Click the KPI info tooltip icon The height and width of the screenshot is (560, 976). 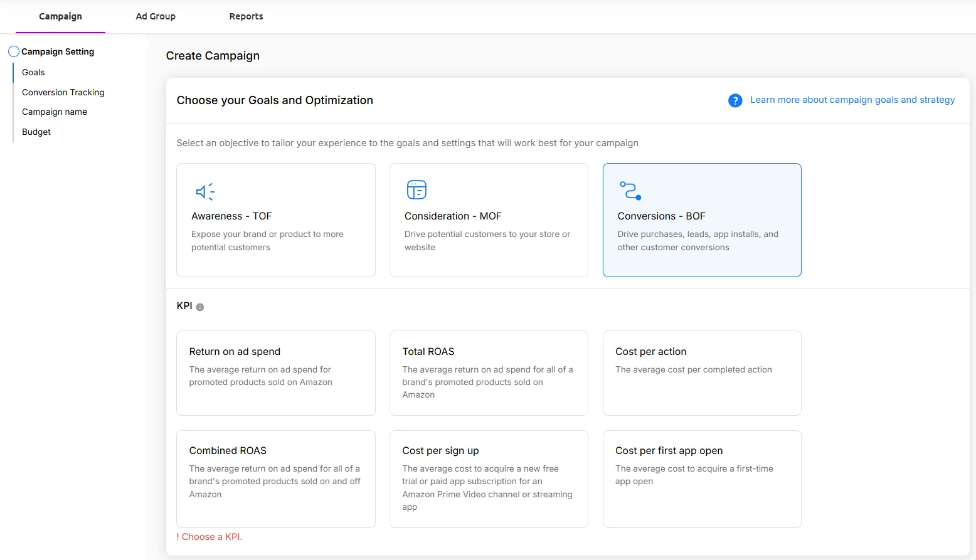[x=200, y=307]
